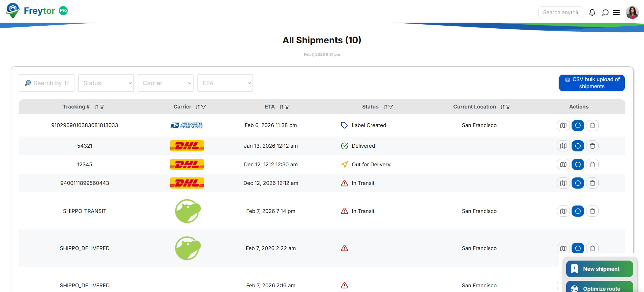The height and width of the screenshot is (292, 644).
Task: Click the DHL logo for shipment 54321
Action: pyautogui.click(x=187, y=146)
